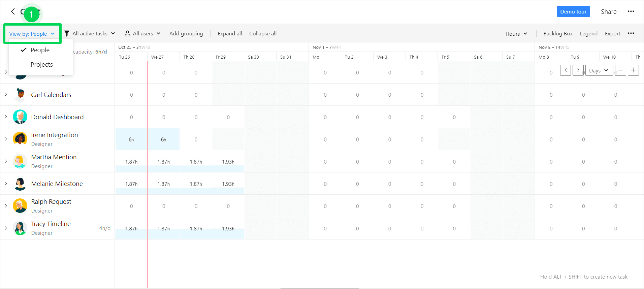The height and width of the screenshot is (289, 644).
Task: Go to next timeline period arrow
Action: click(578, 70)
